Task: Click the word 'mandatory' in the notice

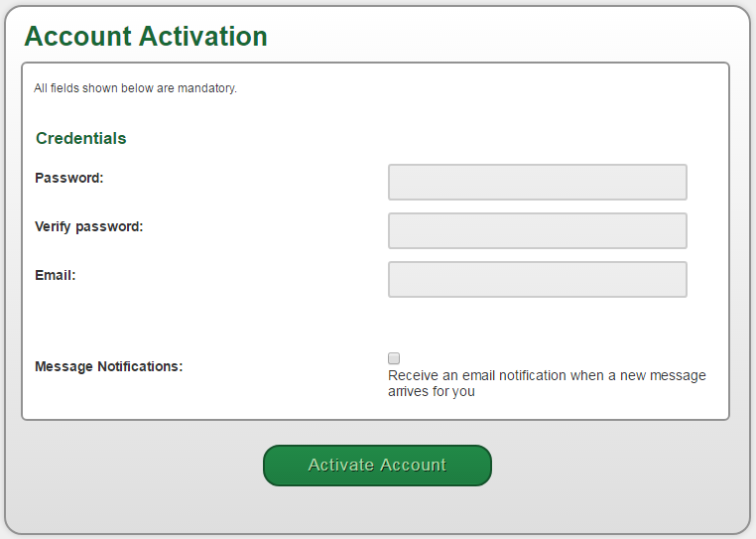Action: tap(206, 88)
